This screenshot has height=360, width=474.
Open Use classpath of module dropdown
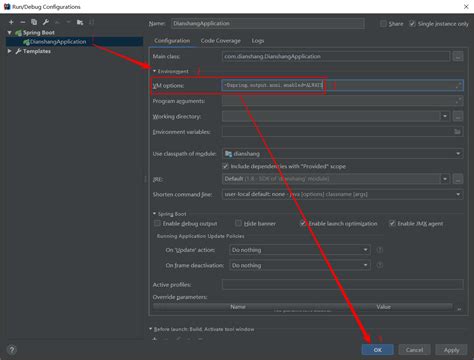[342, 154]
